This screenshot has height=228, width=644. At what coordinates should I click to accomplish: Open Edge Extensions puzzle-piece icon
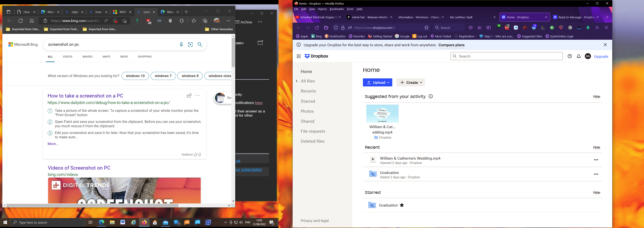(182, 21)
